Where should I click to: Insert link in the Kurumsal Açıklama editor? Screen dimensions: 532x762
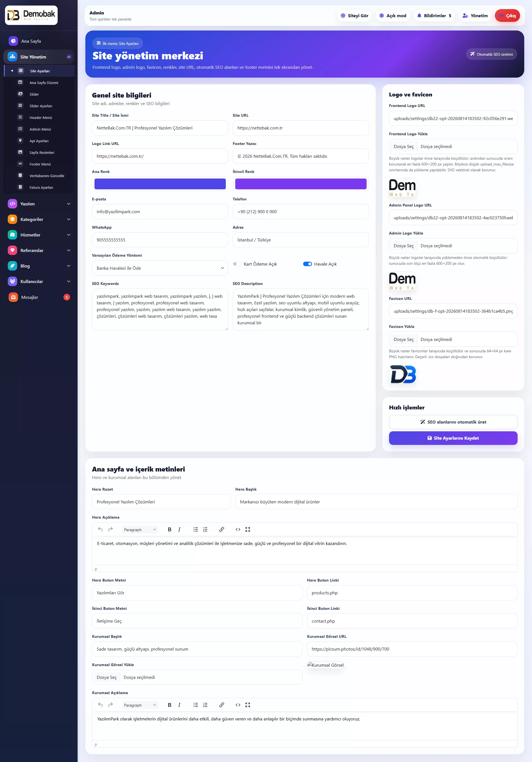[x=222, y=705]
